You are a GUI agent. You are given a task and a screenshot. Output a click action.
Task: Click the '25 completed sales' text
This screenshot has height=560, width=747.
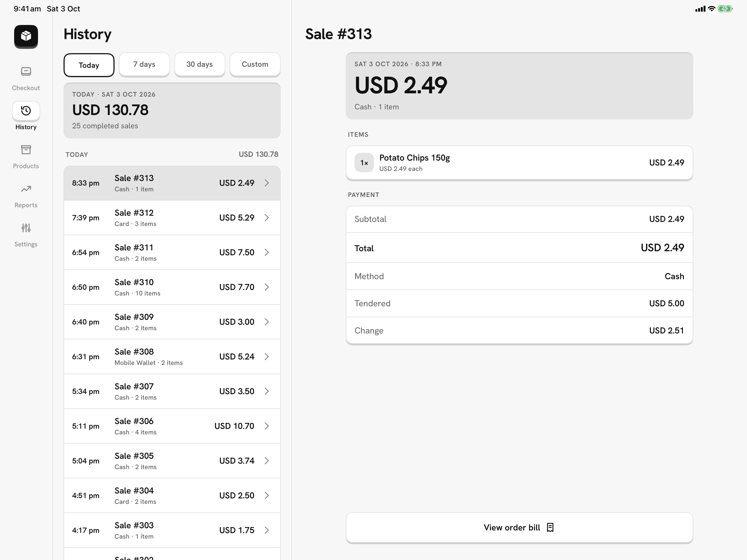tap(105, 126)
